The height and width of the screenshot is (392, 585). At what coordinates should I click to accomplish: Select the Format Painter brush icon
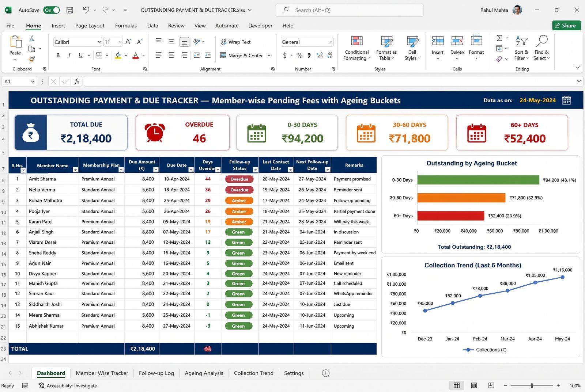click(32, 59)
